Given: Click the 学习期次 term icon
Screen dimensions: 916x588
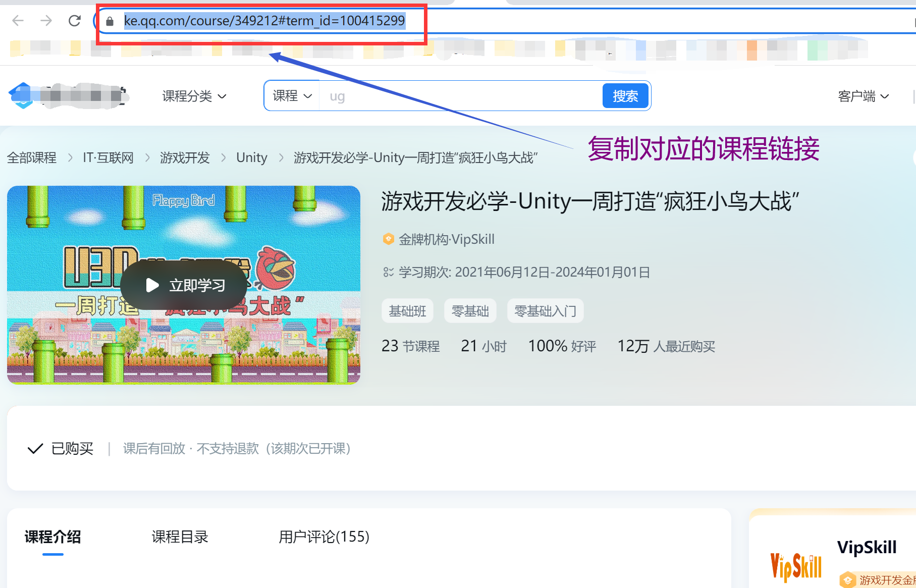Looking at the screenshot, I should pos(388,272).
